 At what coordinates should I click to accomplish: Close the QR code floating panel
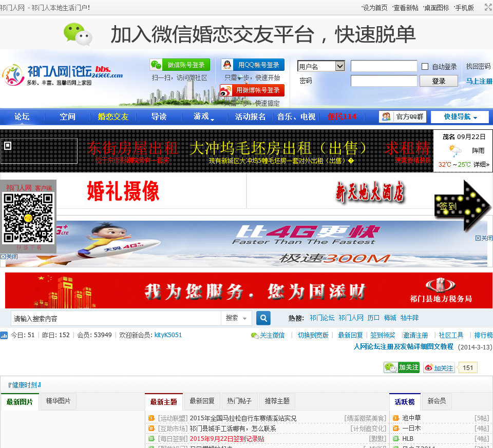(9, 257)
